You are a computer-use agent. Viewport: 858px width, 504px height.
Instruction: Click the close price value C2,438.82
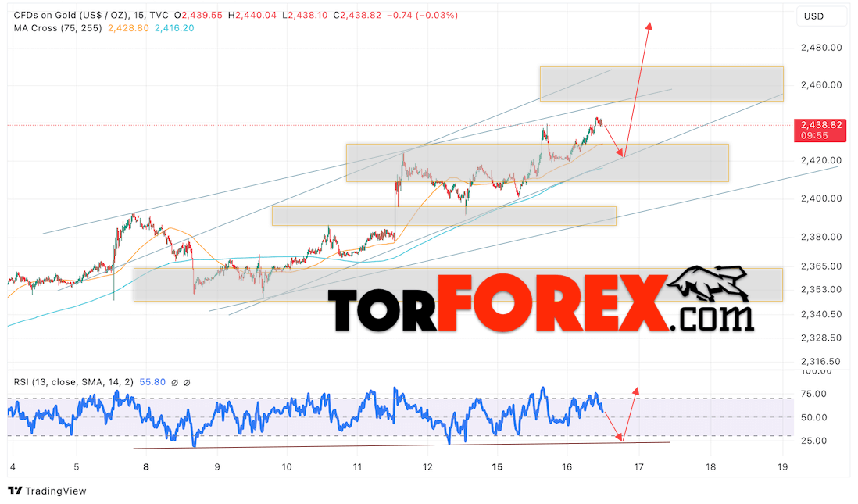[357, 16]
